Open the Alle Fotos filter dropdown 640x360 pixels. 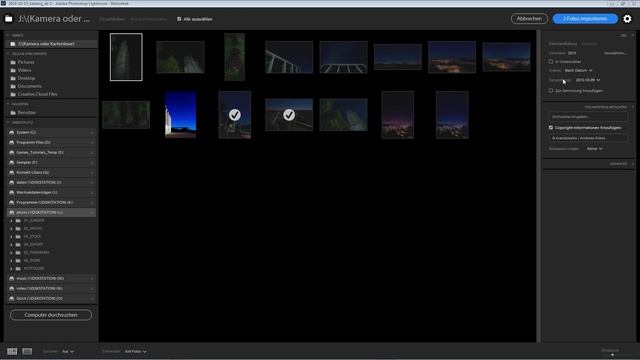pos(136,351)
